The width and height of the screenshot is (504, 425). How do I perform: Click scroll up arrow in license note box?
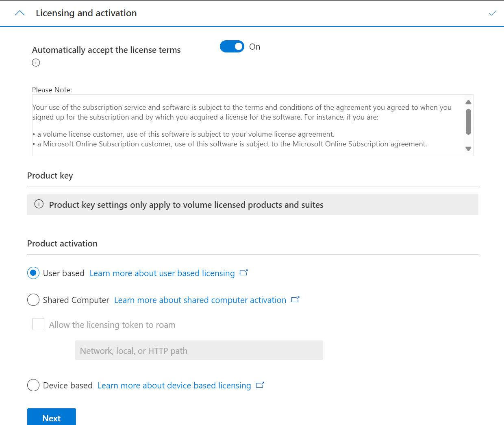coord(468,102)
